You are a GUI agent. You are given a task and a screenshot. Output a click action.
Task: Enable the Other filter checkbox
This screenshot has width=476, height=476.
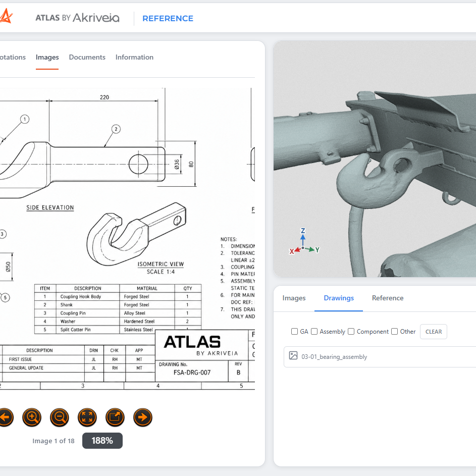(394, 332)
